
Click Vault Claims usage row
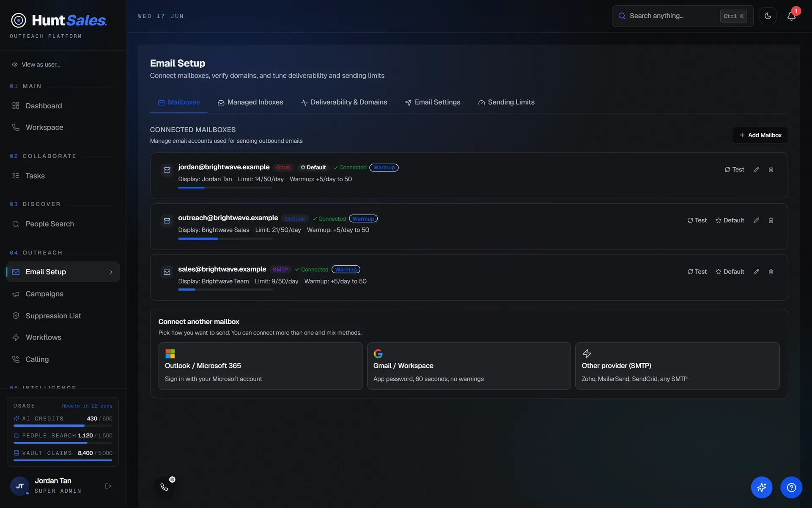coord(63,456)
